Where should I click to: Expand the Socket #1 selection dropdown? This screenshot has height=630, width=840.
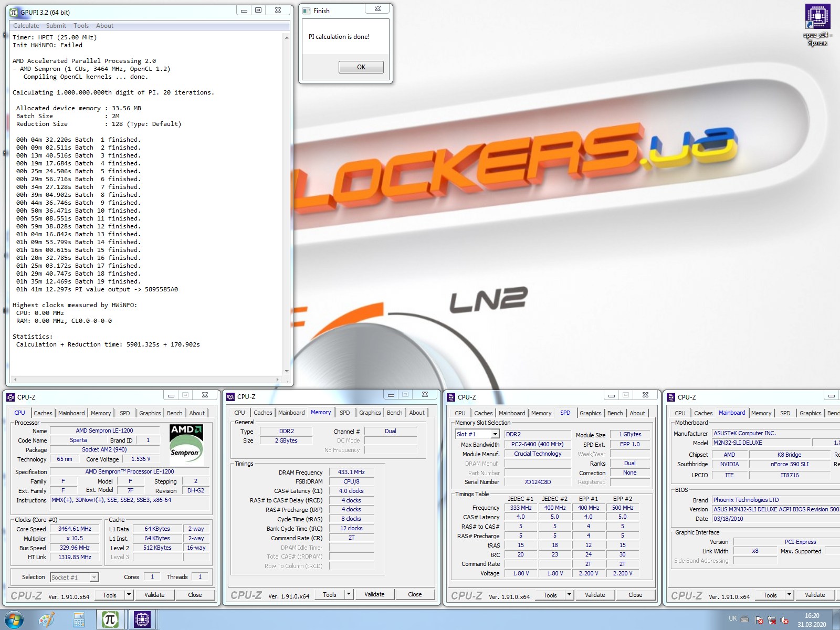point(94,577)
